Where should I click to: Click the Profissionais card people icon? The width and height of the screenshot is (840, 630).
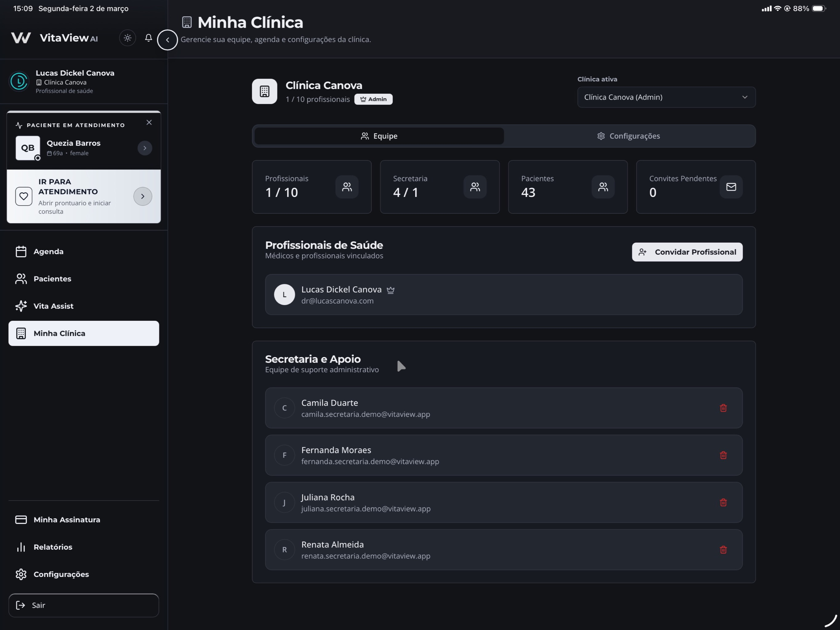tap(347, 187)
